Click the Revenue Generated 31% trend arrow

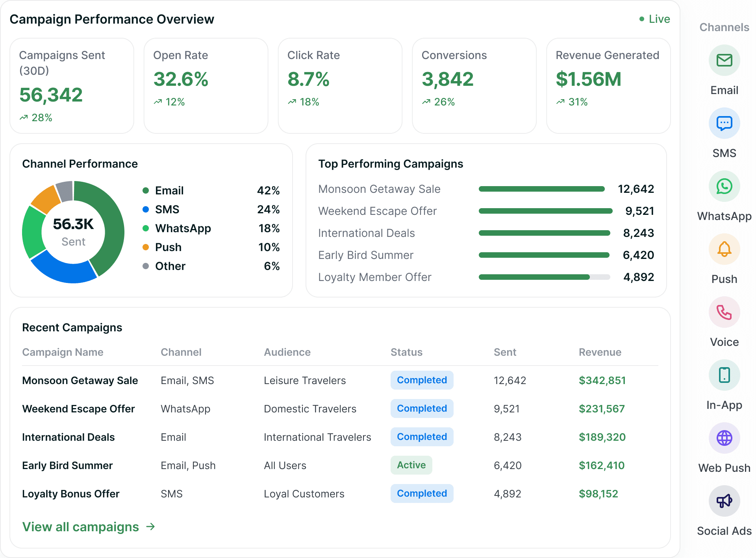[x=560, y=102]
